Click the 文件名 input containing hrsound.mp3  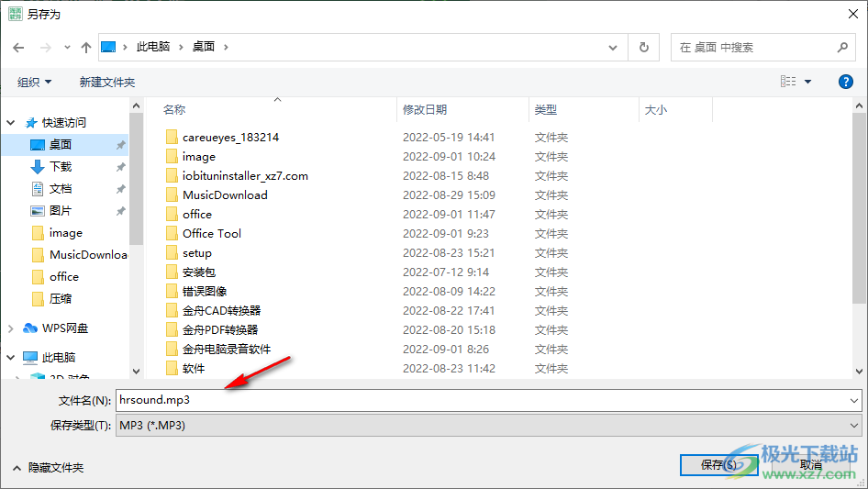click(482, 400)
